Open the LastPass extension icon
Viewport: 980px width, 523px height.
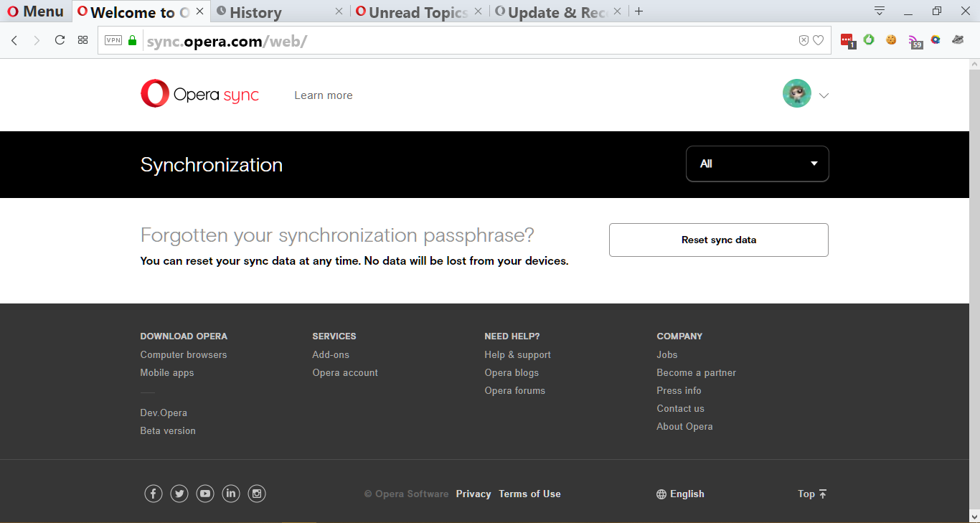[x=848, y=40]
